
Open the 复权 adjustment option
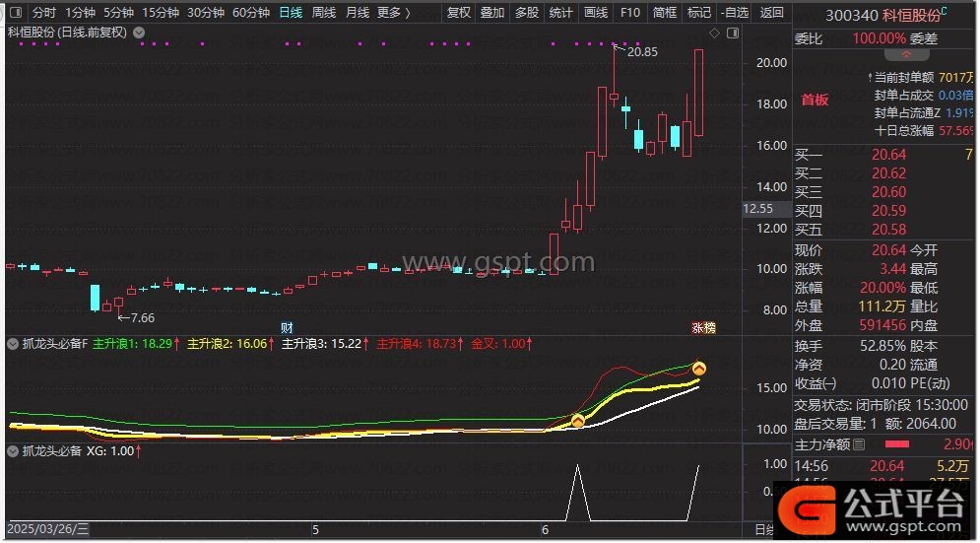[x=458, y=13]
